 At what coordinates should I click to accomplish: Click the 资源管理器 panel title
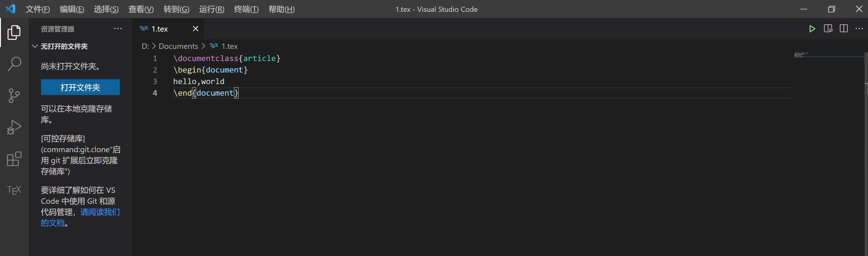pos(57,29)
